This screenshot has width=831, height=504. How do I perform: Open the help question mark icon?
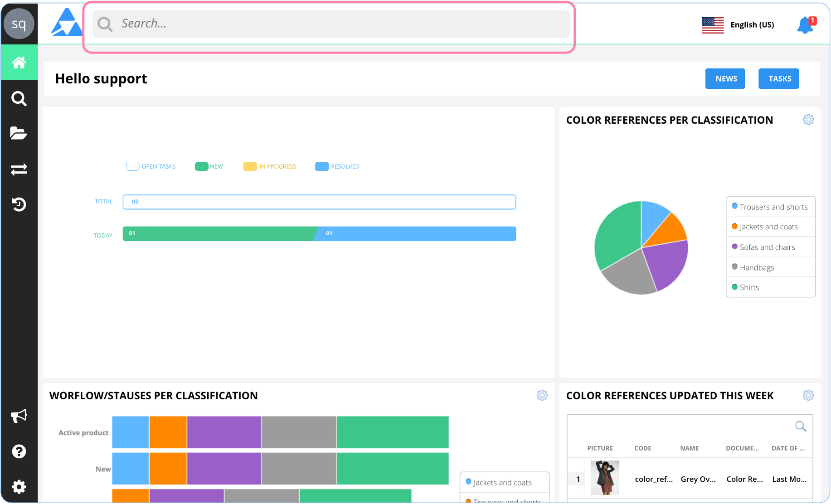point(19,451)
